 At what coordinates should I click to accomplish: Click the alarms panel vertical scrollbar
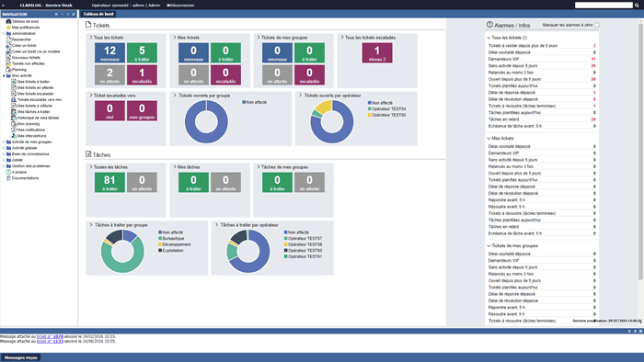(640, 152)
